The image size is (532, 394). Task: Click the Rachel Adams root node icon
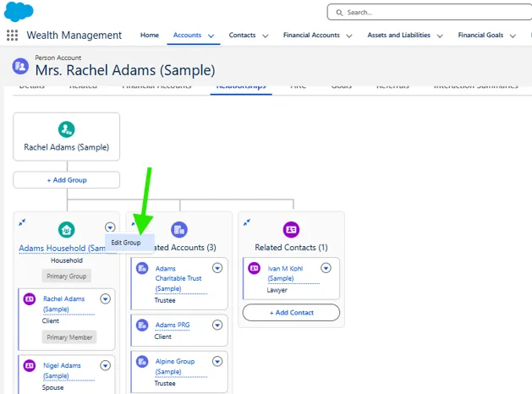tap(66, 129)
